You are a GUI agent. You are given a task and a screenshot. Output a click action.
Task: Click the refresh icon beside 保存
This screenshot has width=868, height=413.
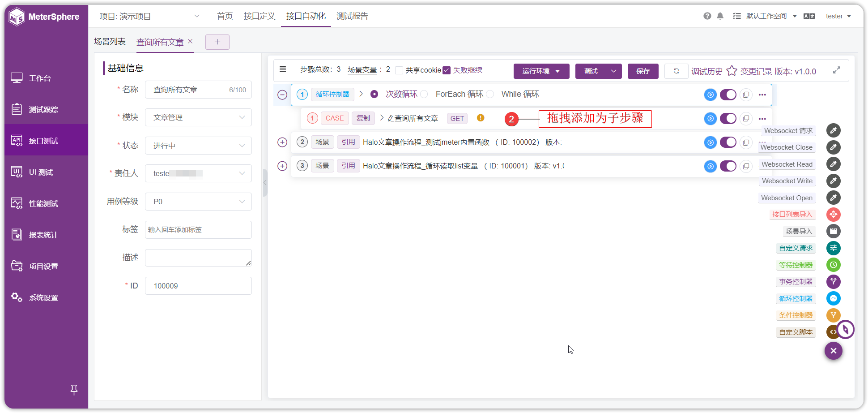pyautogui.click(x=676, y=71)
